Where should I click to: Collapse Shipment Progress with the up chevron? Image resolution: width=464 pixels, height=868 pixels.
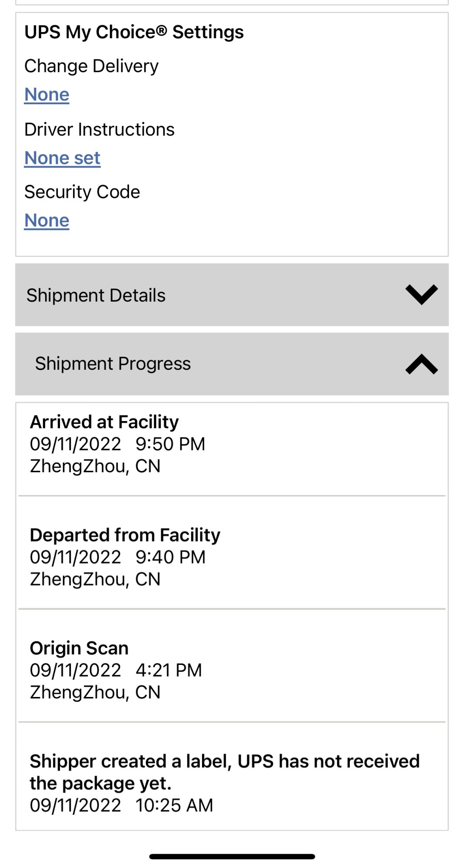point(421,364)
